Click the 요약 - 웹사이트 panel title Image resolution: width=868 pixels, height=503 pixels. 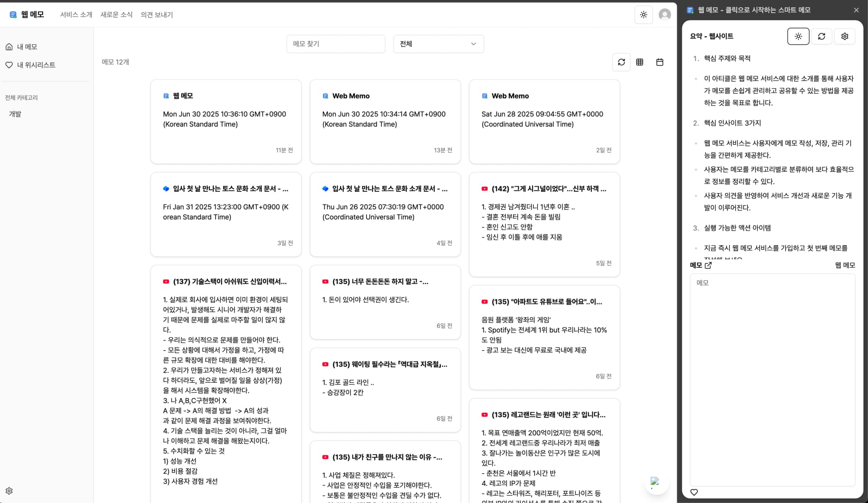point(712,36)
